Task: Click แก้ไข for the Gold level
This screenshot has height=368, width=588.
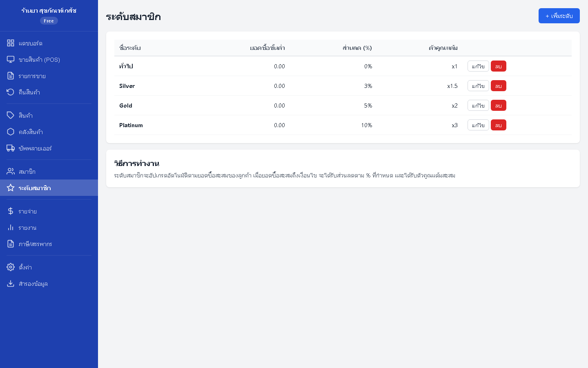Action: (x=478, y=105)
